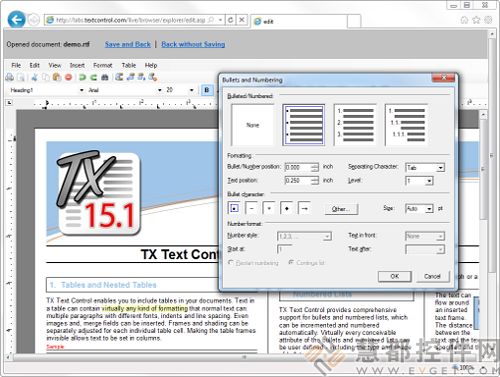Viewport: 500px width, 377px height.
Task: Click the browser Back arrow button
Action: [16, 19]
